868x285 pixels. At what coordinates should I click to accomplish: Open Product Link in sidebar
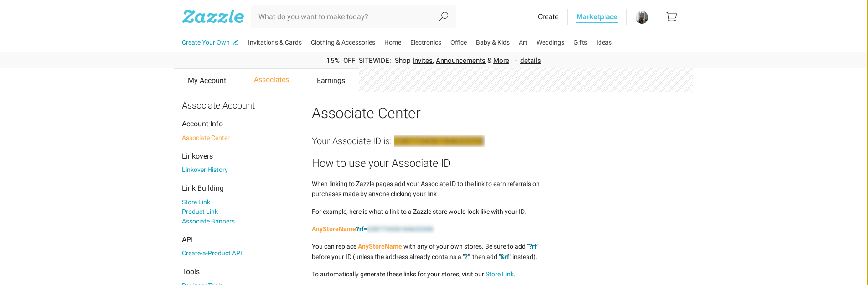(200, 212)
